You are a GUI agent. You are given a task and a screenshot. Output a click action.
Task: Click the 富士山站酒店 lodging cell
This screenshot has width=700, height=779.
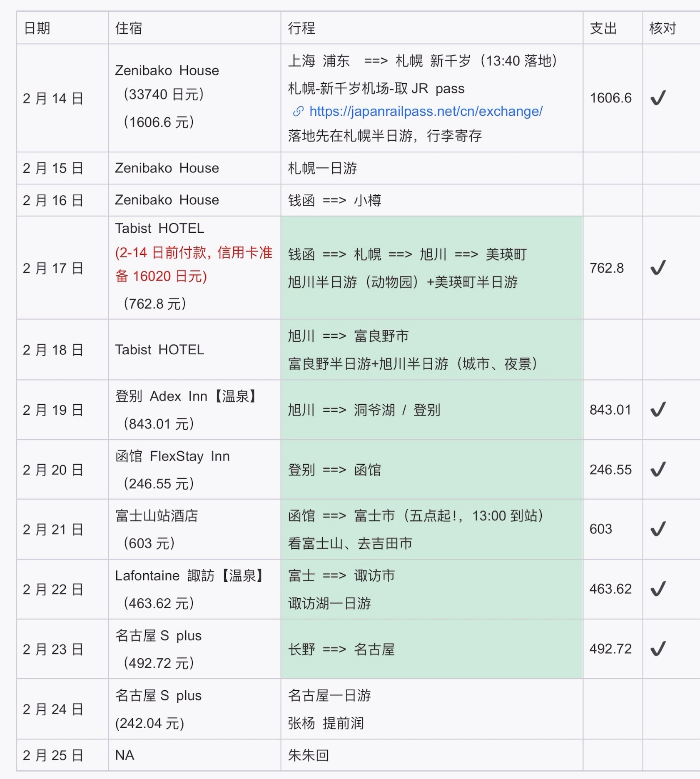pos(157,516)
